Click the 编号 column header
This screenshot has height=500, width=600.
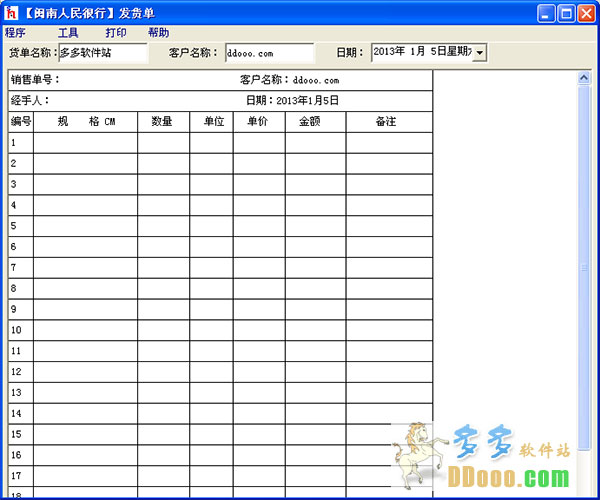click(21, 122)
